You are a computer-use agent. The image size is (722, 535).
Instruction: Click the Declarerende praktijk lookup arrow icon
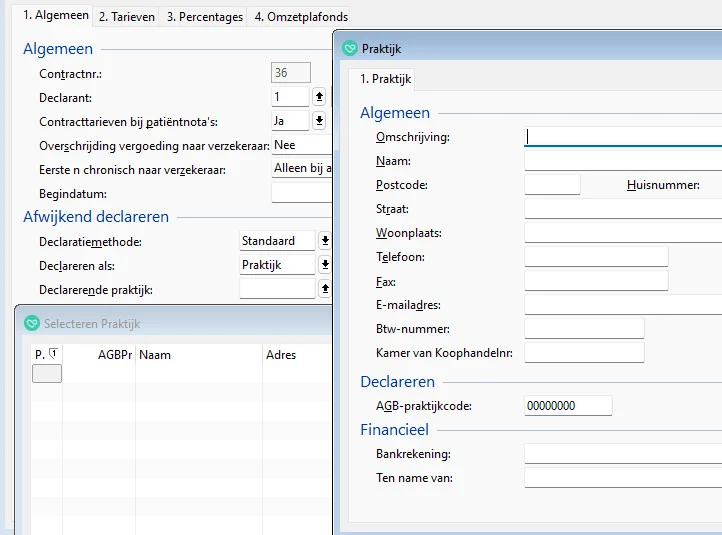click(x=324, y=289)
